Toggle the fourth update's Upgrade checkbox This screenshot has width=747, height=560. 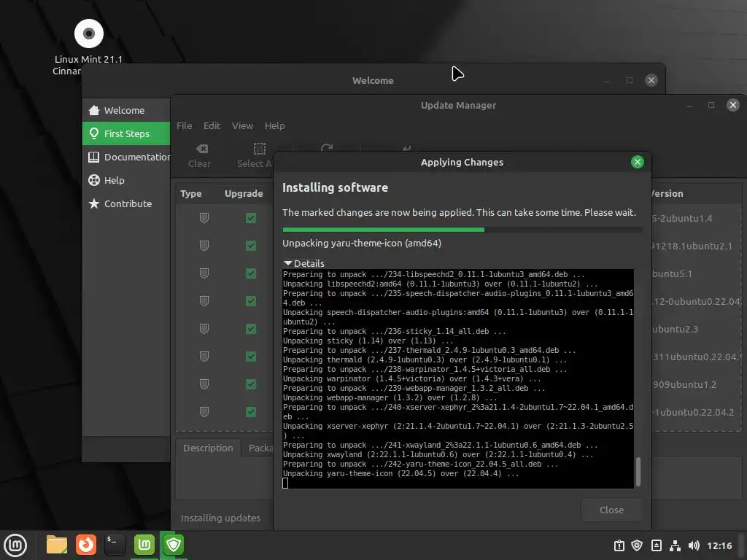point(251,301)
